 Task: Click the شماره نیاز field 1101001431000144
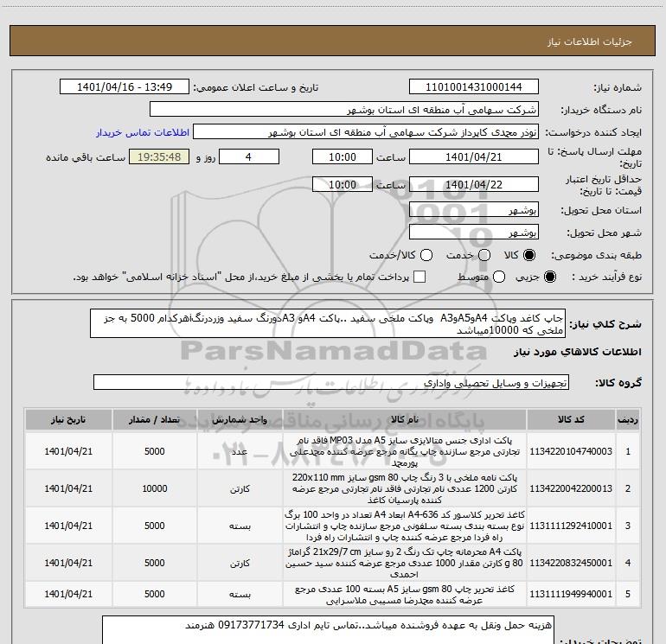coord(474,87)
